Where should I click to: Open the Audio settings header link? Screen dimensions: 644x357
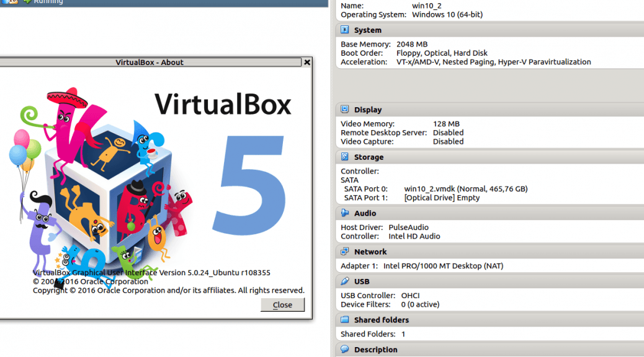pyautogui.click(x=365, y=213)
